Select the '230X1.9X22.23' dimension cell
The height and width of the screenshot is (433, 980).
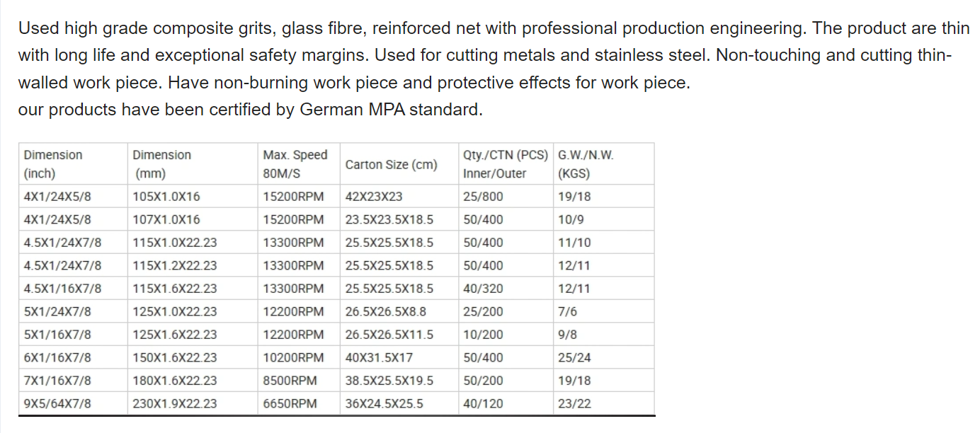(x=193, y=404)
